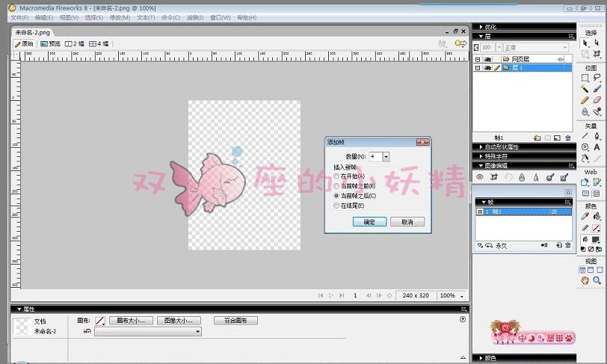Image resolution: width=607 pixels, height=364 pixels.
Task: Select the Eraser tool
Action: [597, 100]
